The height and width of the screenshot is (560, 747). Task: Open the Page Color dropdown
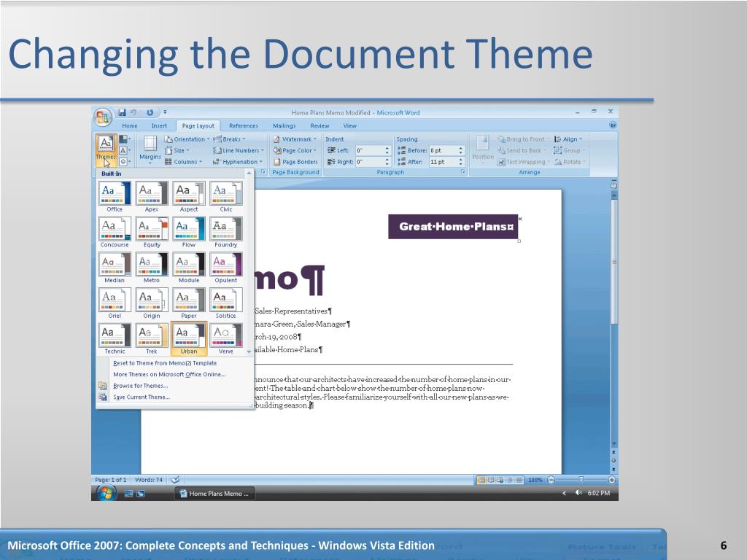pyautogui.click(x=295, y=150)
